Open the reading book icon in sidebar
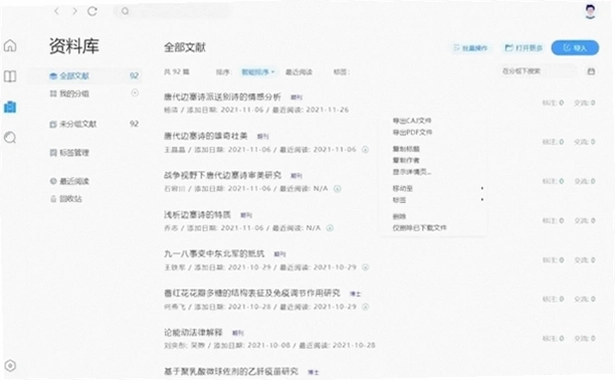This screenshot has width=615, height=380. point(10,76)
